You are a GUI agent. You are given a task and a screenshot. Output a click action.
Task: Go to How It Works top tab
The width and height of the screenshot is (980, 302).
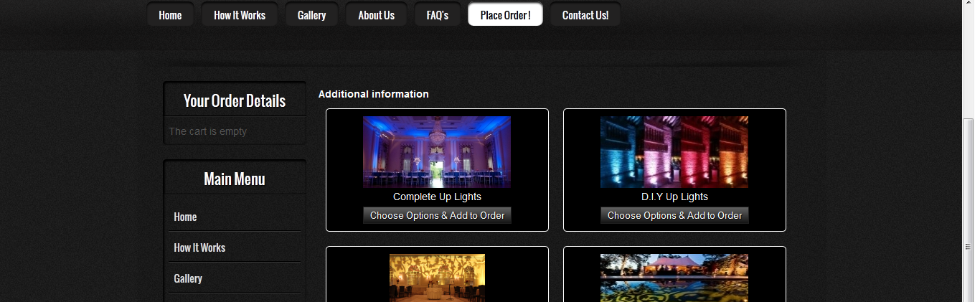tap(240, 14)
